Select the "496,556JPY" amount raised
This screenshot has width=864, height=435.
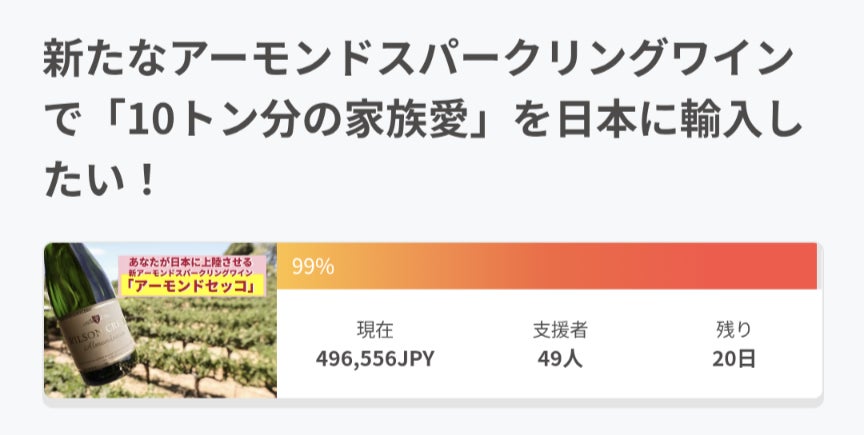(375, 358)
